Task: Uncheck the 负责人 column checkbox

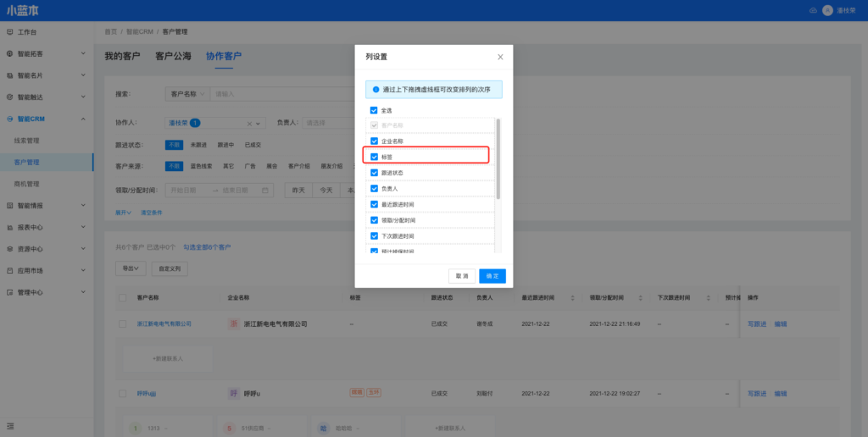Action: [x=374, y=188]
